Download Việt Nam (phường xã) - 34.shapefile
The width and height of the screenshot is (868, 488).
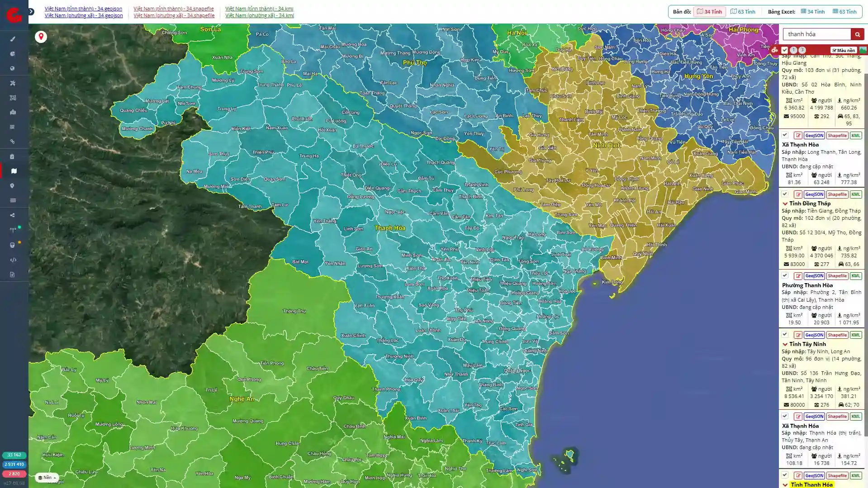click(174, 15)
